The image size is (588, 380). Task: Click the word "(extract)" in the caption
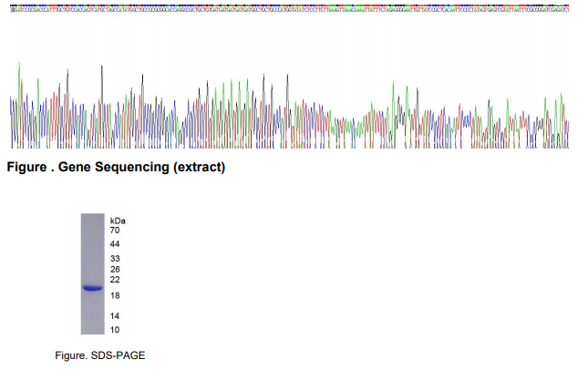click(195, 168)
